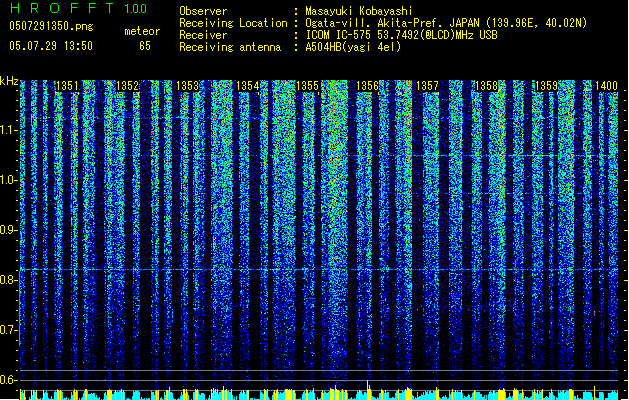Screen dimensions: 629x400
Task: Click the date stamp 05.07.29 13:50
Action: (51, 46)
